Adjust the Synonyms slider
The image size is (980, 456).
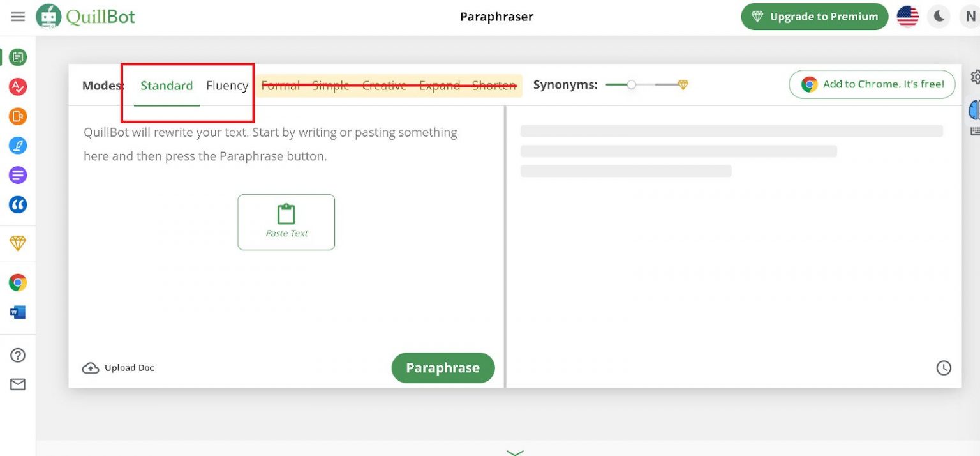click(x=632, y=84)
